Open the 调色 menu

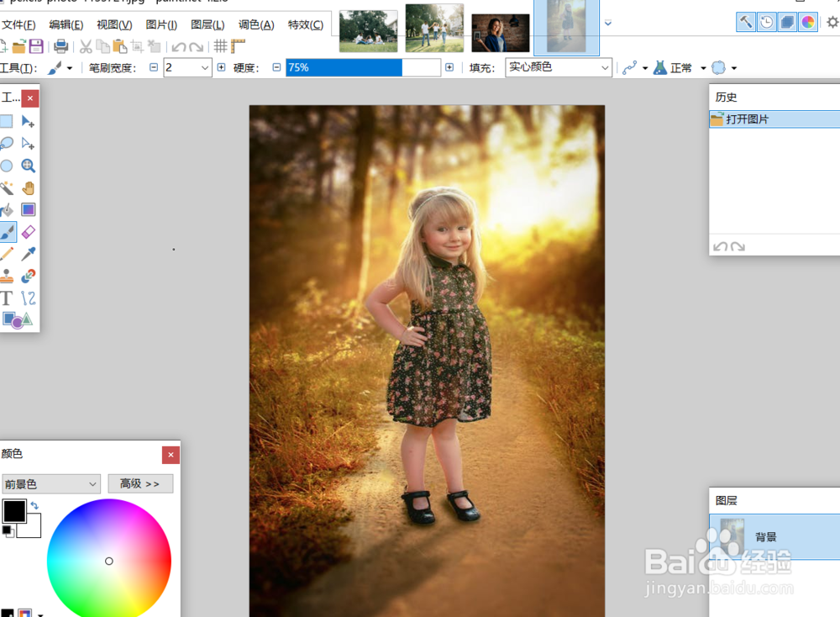pyautogui.click(x=256, y=25)
